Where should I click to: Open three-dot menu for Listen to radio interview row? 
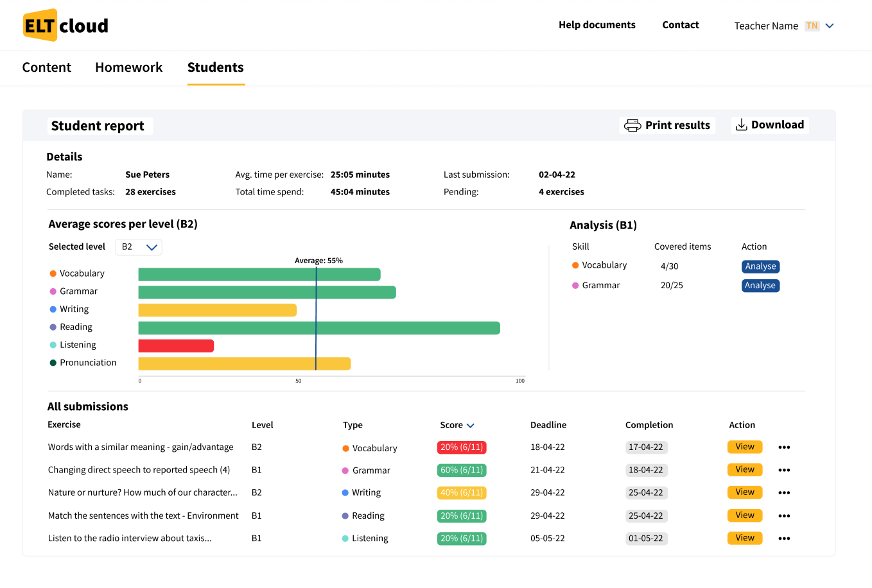(784, 539)
